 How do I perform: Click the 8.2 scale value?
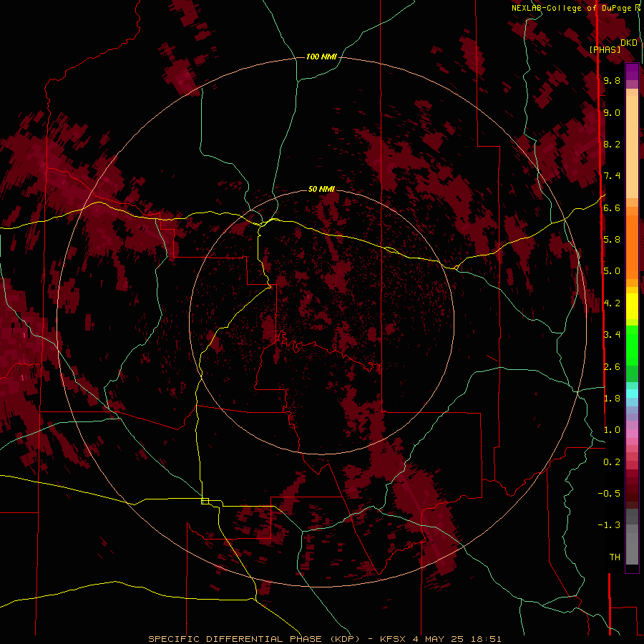[x=612, y=144]
